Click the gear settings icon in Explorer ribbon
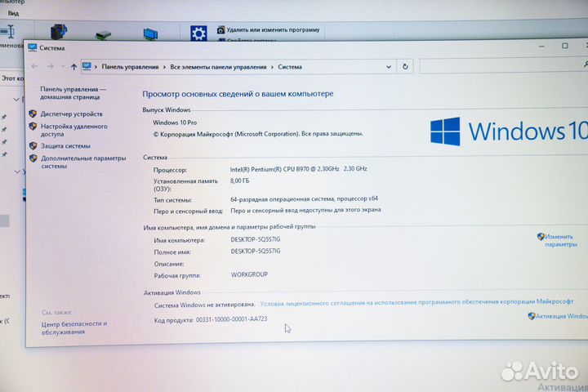Image resolution: width=588 pixels, height=392 pixels. tap(198, 33)
